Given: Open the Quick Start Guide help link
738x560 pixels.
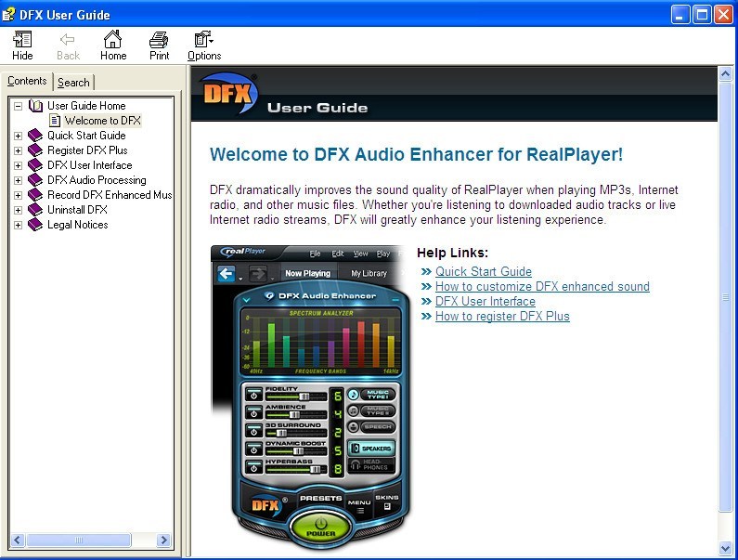Looking at the screenshot, I should [484, 272].
